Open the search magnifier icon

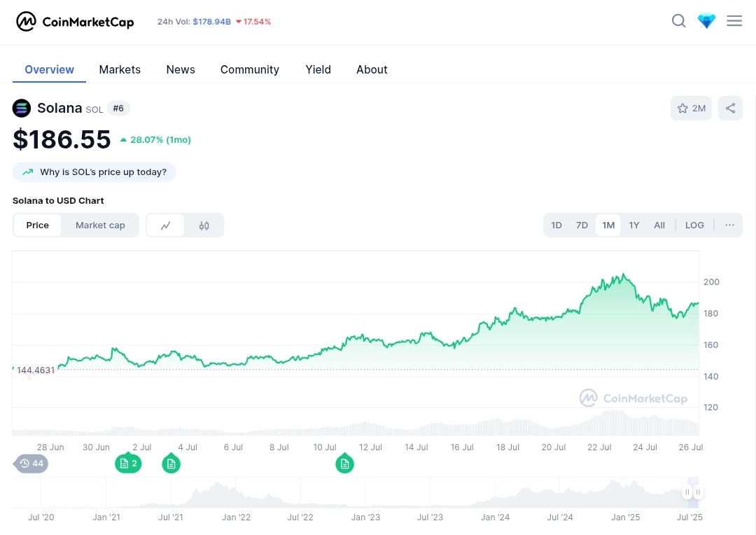pyautogui.click(x=678, y=21)
